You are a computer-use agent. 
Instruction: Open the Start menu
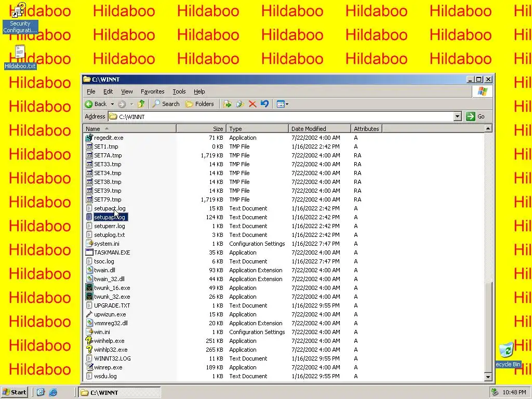pyautogui.click(x=15, y=392)
